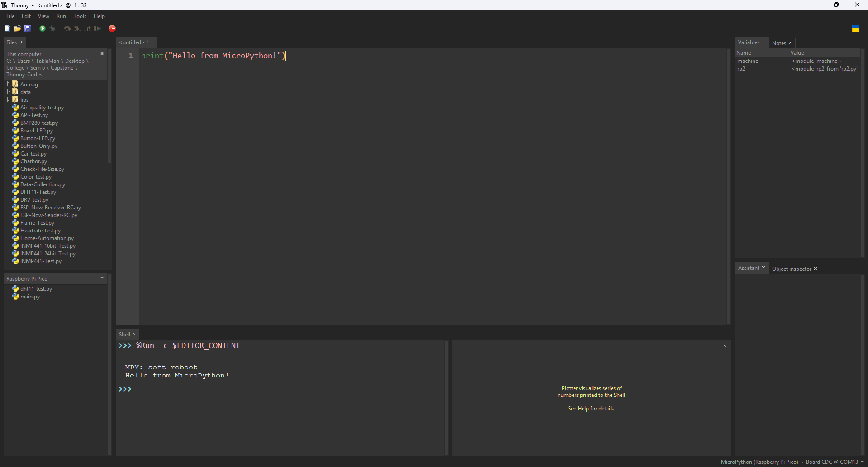Select dht11-test.py on Raspberry Pi Pico
The width and height of the screenshot is (868, 467).
pyautogui.click(x=36, y=289)
